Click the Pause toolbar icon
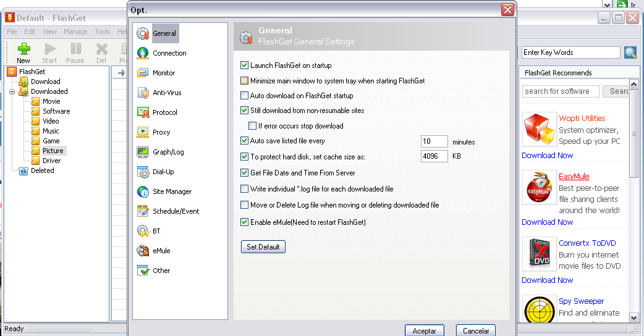Viewport: 644px width, 336px height. 75,49
